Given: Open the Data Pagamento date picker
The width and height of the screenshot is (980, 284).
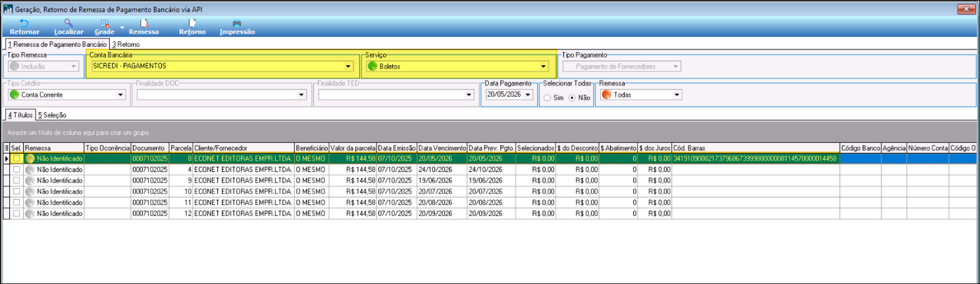Looking at the screenshot, I should point(528,95).
